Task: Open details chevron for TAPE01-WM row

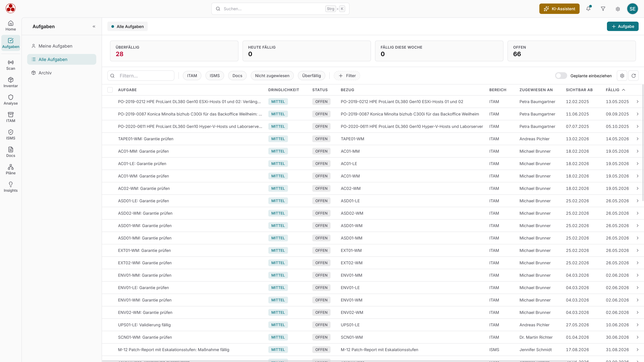Action: coord(637,139)
